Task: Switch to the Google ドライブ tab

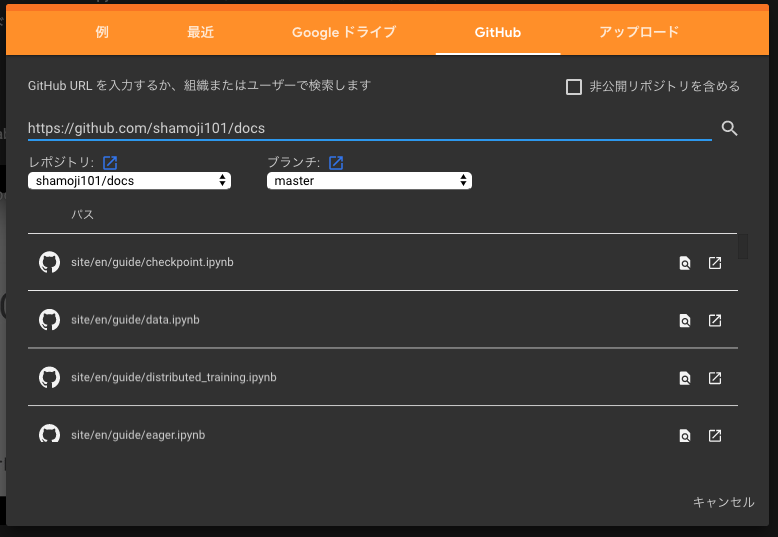Action: tap(344, 32)
